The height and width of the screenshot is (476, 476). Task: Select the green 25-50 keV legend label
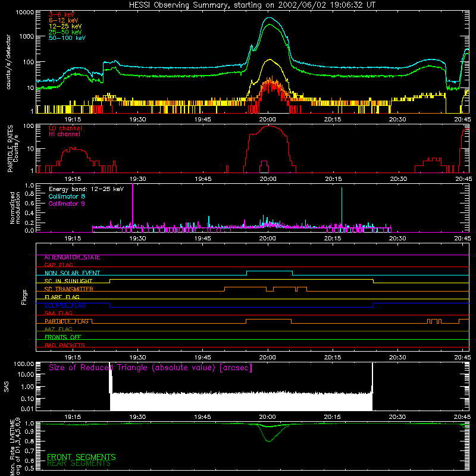coord(65,32)
